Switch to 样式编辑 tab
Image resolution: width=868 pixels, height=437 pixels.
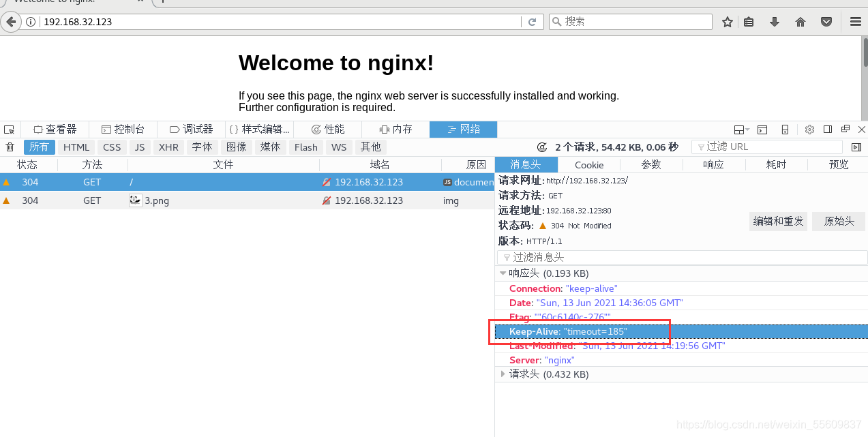point(260,130)
